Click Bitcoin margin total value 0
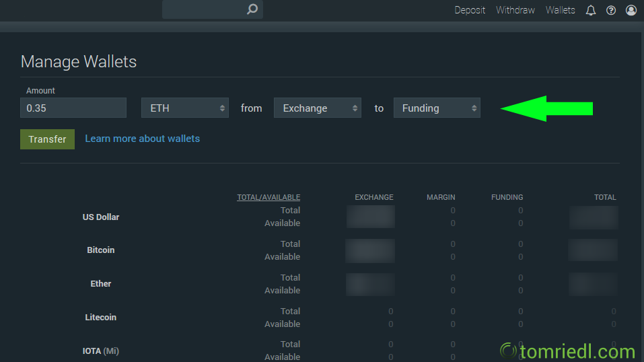This screenshot has width=644, height=362. (453, 244)
